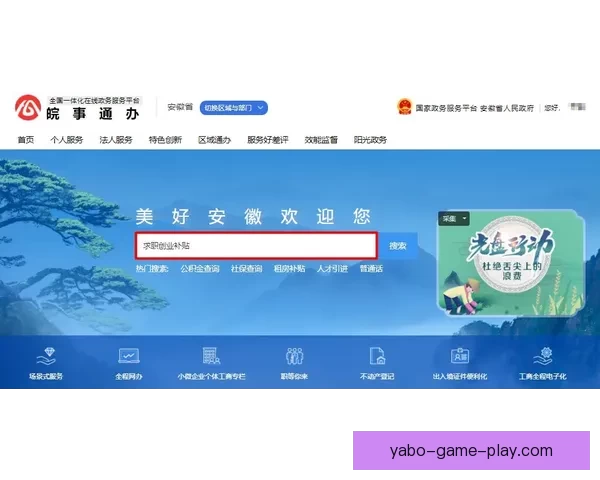Click the national emblem icon
Viewport: 600px width, 480px height.
coord(404,107)
